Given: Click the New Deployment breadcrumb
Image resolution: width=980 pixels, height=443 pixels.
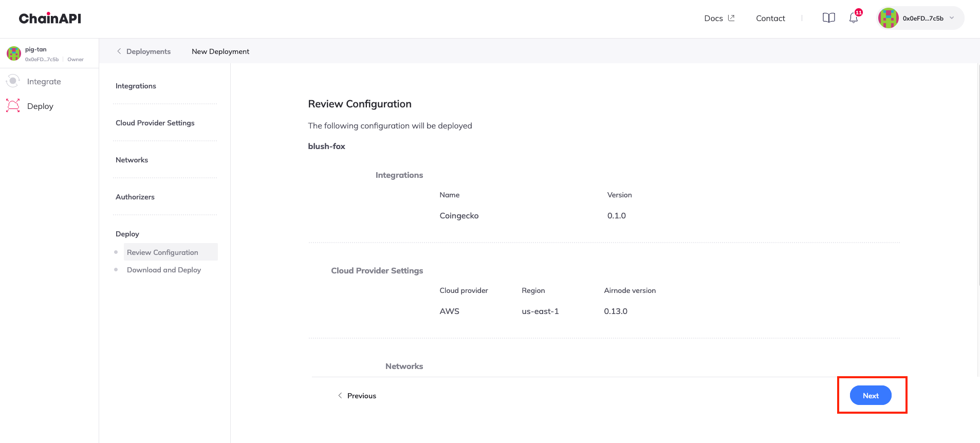Looking at the screenshot, I should point(220,51).
